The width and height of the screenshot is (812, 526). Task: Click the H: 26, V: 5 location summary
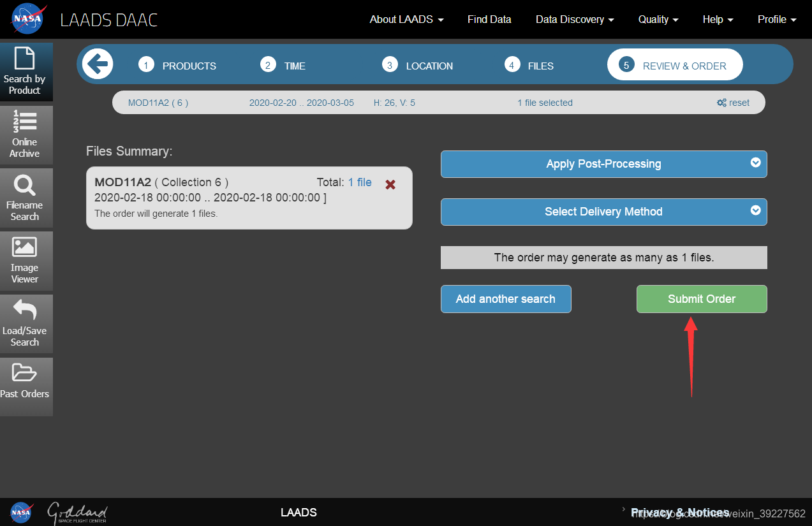394,103
